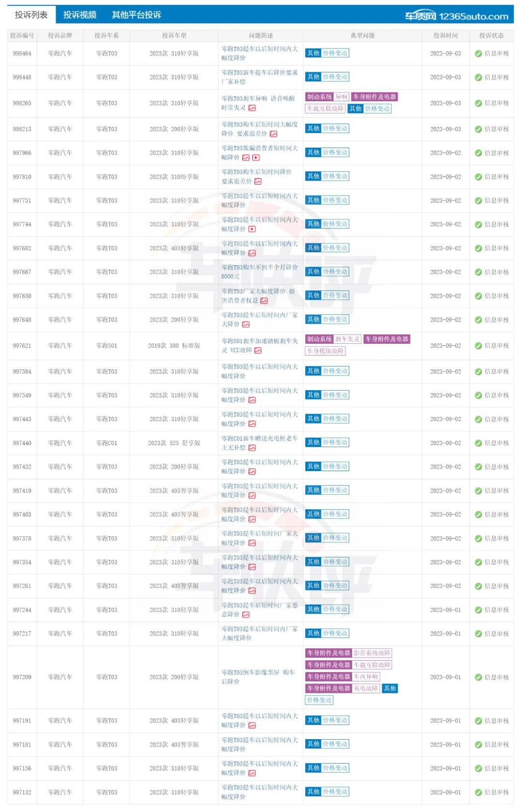
Task: Open image icon in complaint 997378 row
Action: 252,543
